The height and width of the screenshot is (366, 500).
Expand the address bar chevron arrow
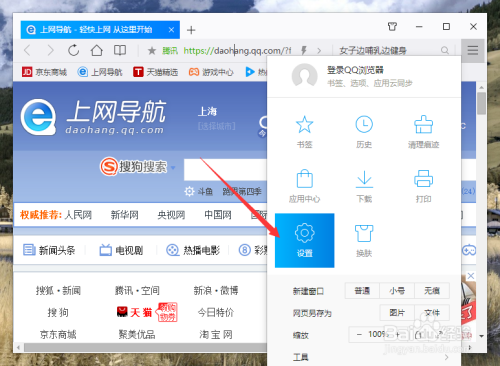(319, 51)
